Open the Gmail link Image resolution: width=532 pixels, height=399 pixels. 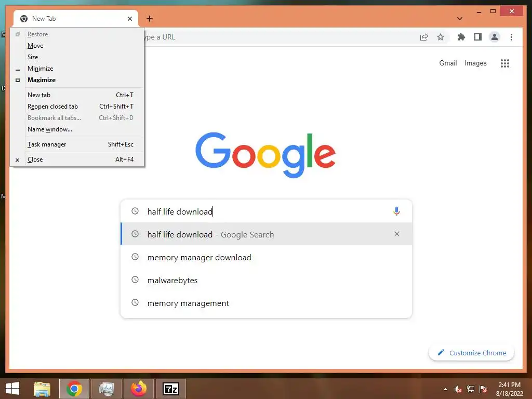pyautogui.click(x=448, y=63)
